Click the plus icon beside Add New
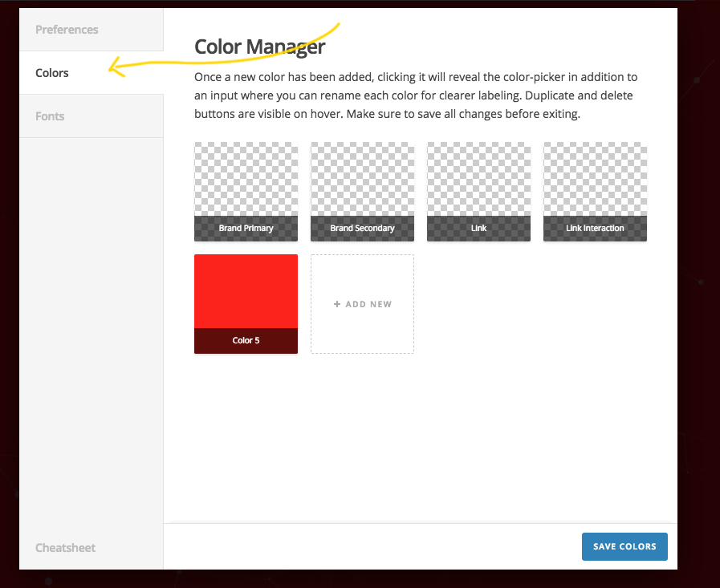The height and width of the screenshot is (588, 720). [x=337, y=304]
